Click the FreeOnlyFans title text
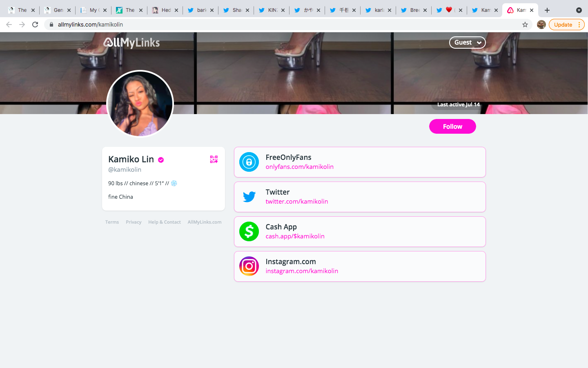 [288, 157]
